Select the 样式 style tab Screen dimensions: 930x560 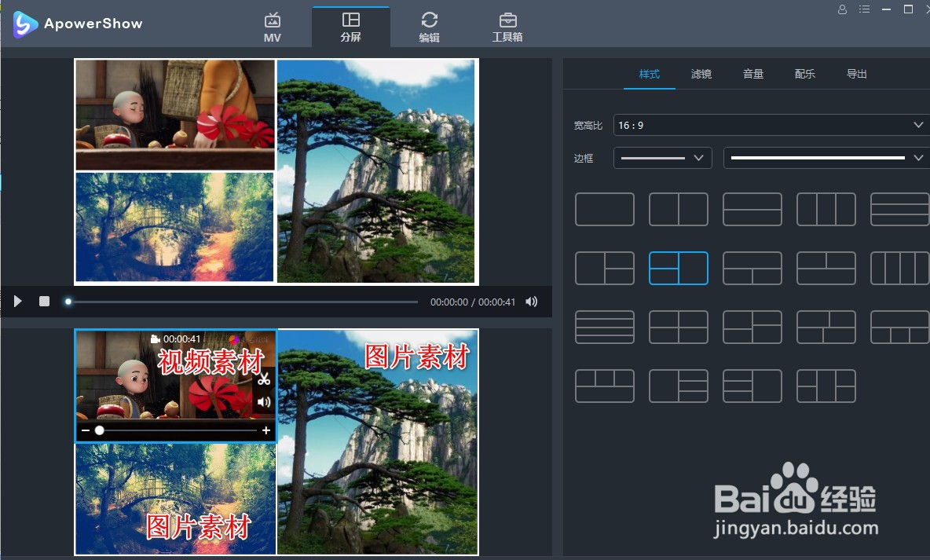649,74
